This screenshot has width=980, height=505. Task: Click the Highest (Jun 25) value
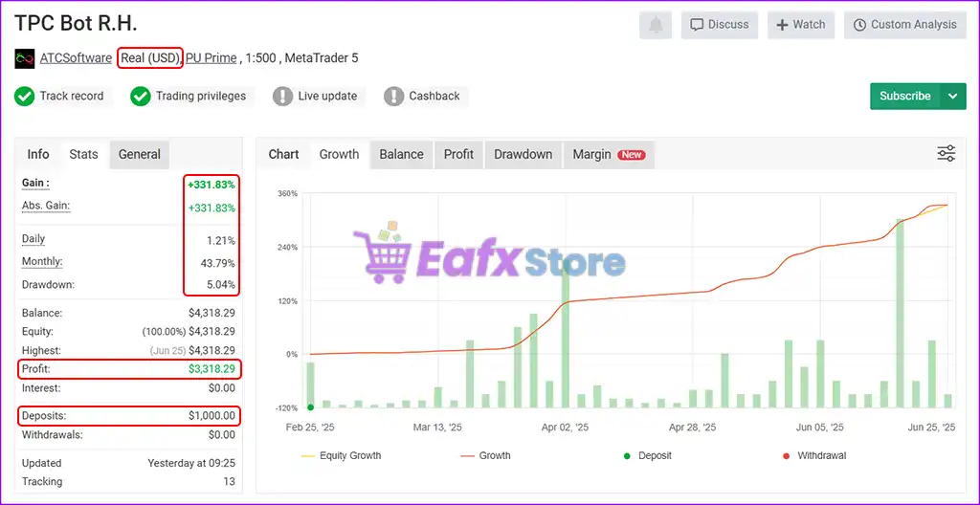[x=192, y=351]
